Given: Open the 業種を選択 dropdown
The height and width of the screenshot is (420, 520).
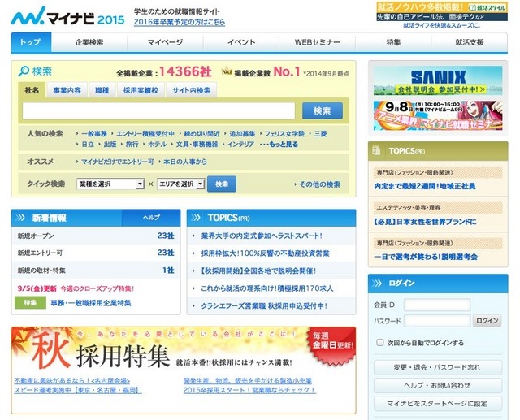Looking at the screenshot, I should (x=110, y=184).
